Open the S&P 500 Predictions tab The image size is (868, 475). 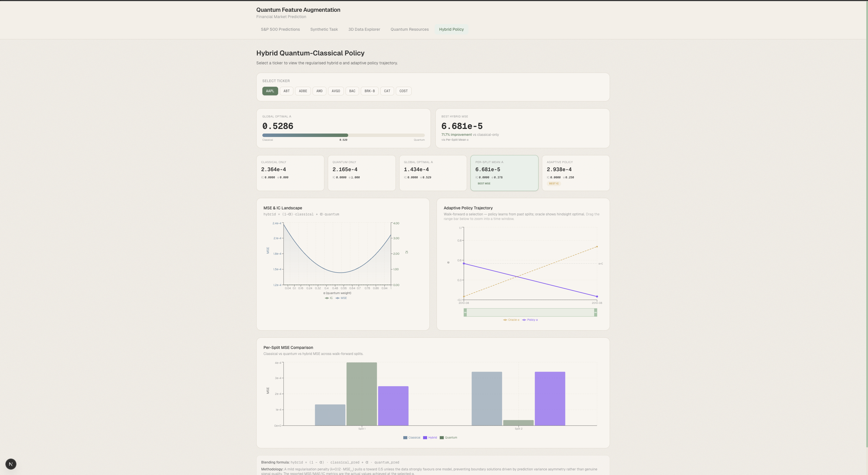pos(280,29)
